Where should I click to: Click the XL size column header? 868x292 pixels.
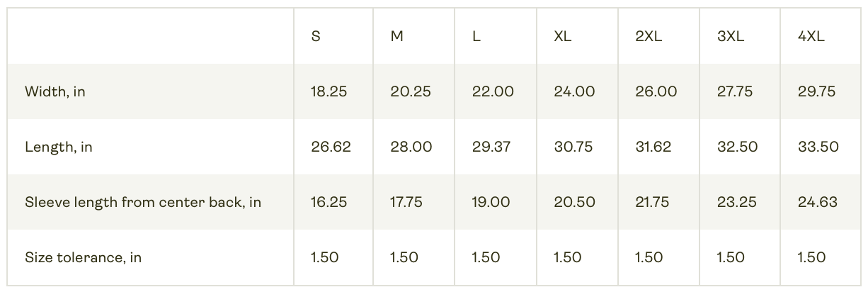pos(562,37)
